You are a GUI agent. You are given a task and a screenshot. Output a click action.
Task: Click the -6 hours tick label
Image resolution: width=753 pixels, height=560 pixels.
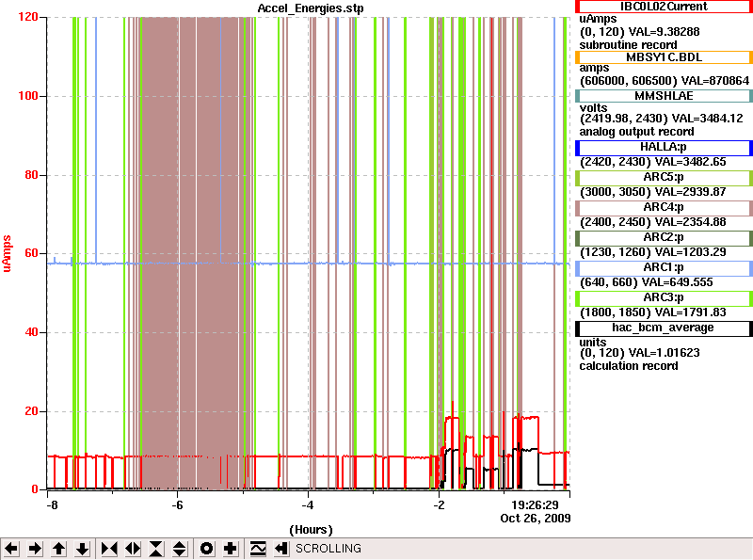coord(177,505)
